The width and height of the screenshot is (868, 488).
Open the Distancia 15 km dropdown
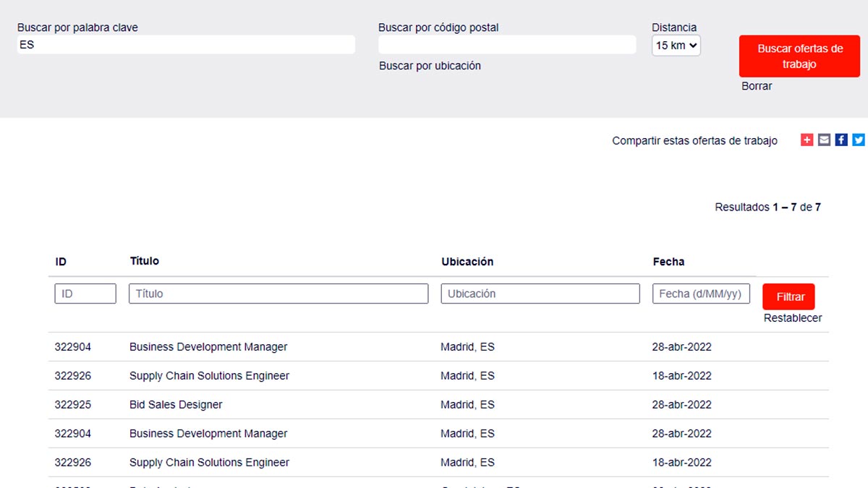point(676,46)
